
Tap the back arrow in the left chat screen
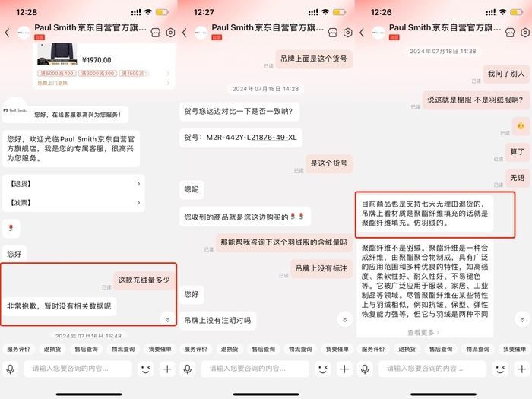[8, 33]
